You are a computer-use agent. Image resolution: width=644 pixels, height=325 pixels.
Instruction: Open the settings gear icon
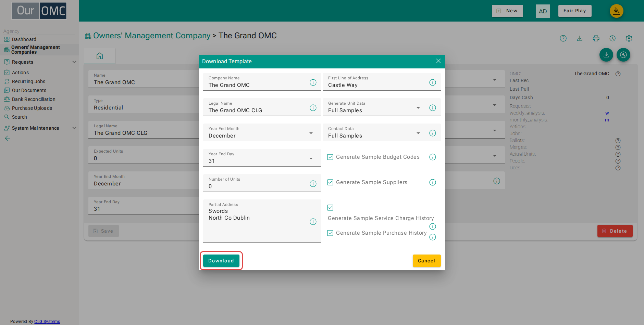(629, 38)
